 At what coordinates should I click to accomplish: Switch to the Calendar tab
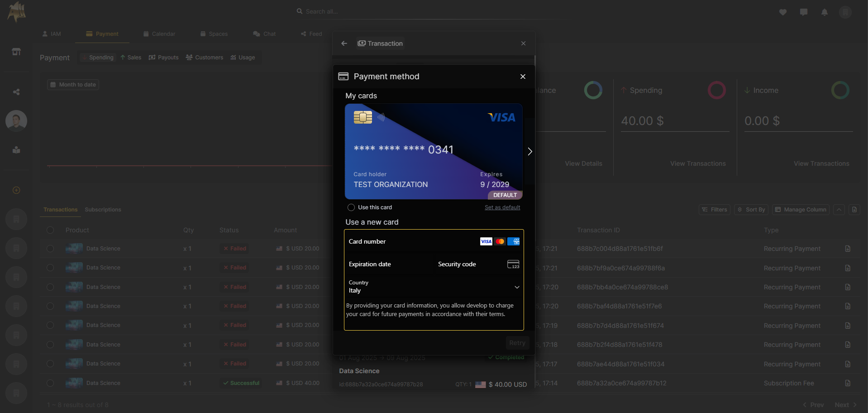point(159,34)
